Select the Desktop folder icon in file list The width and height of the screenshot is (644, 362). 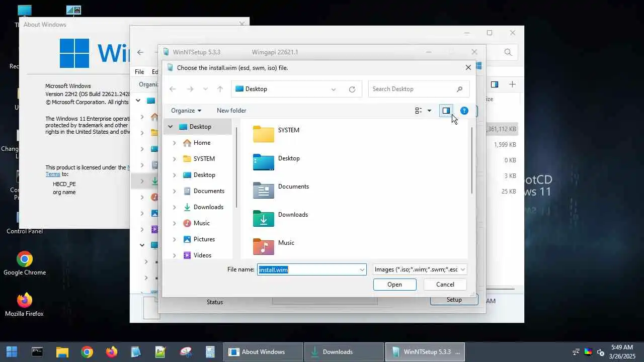coord(264,161)
